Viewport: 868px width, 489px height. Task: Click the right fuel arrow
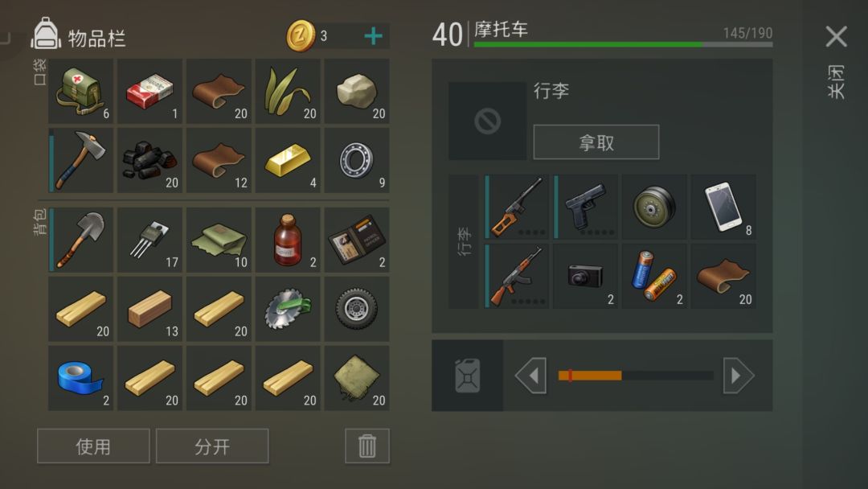(739, 376)
